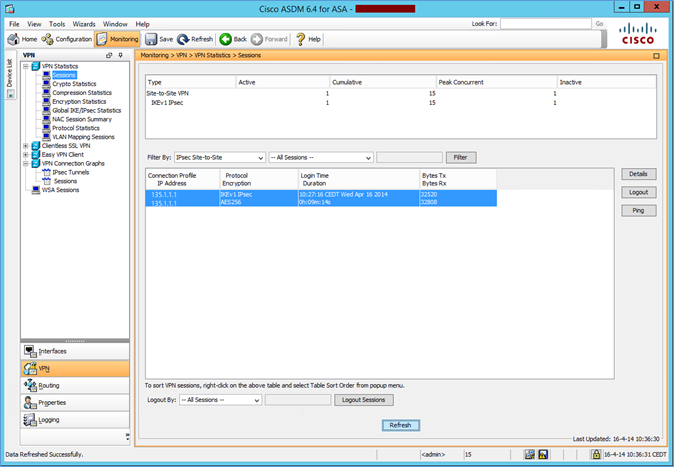
Task: Click the toolbar Refresh arrow icon
Action: [183, 39]
